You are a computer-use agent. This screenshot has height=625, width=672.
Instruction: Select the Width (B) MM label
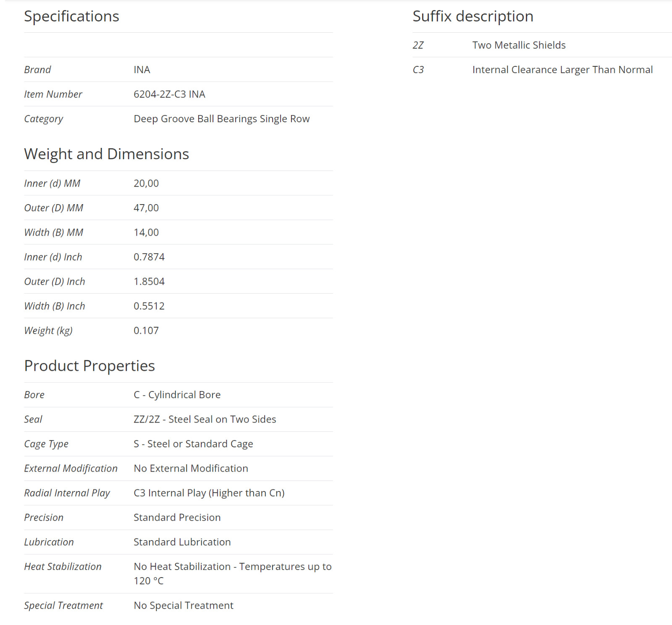point(54,232)
